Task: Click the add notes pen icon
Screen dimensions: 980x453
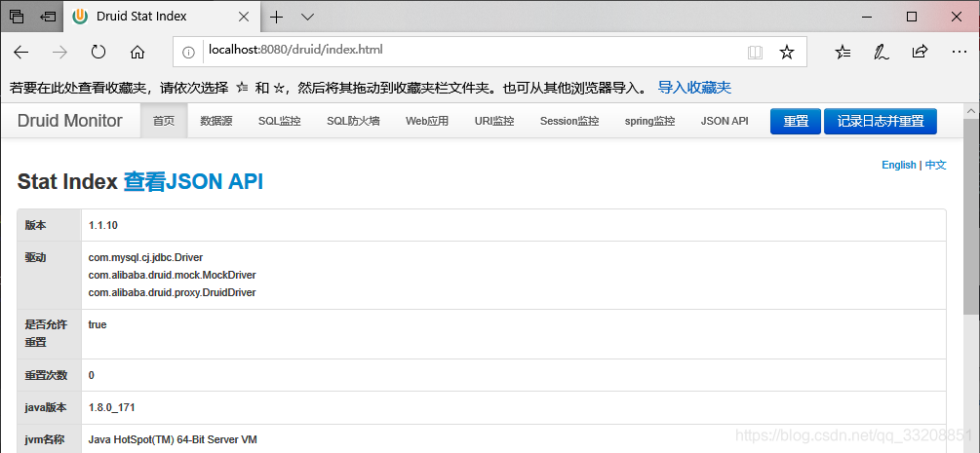Action: point(882,52)
